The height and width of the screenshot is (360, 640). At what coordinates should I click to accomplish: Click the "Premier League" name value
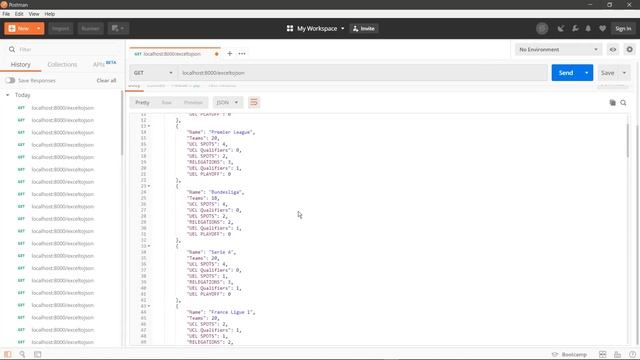coord(231,132)
